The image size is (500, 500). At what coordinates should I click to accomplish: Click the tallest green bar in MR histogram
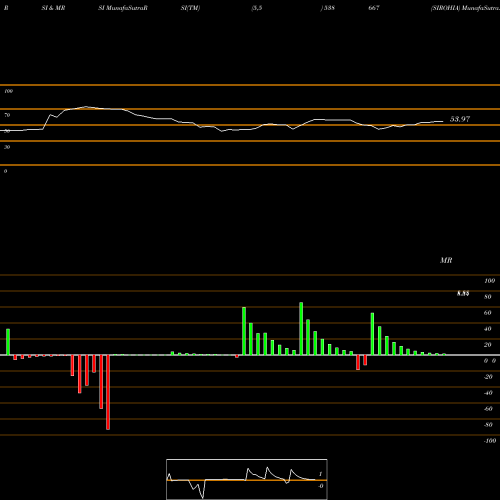[301, 329]
